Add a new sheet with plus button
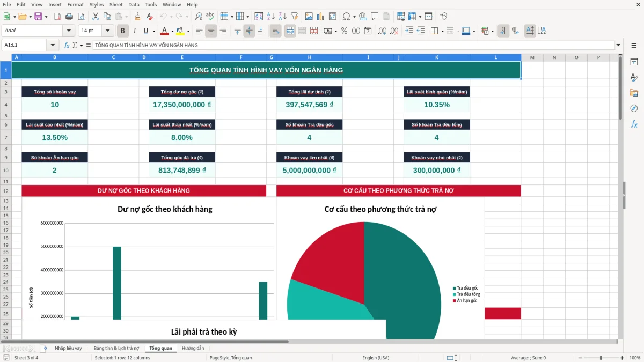 (x=45, y=348)
